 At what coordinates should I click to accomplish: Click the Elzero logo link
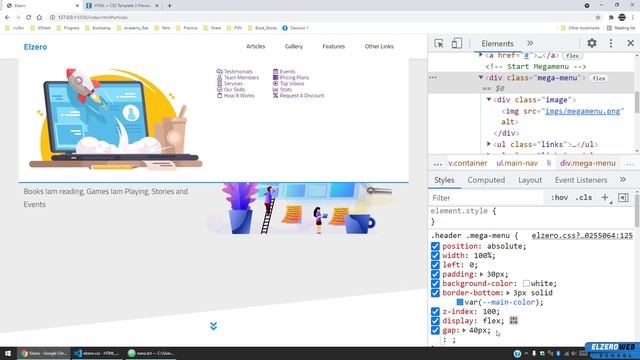click(35, 47)
